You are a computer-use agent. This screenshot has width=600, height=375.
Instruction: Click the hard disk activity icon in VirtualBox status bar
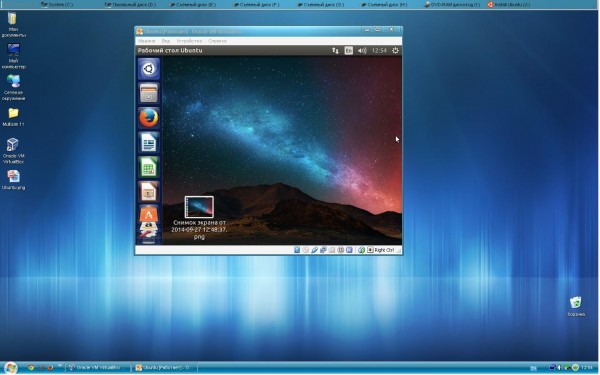click(297, 250)
